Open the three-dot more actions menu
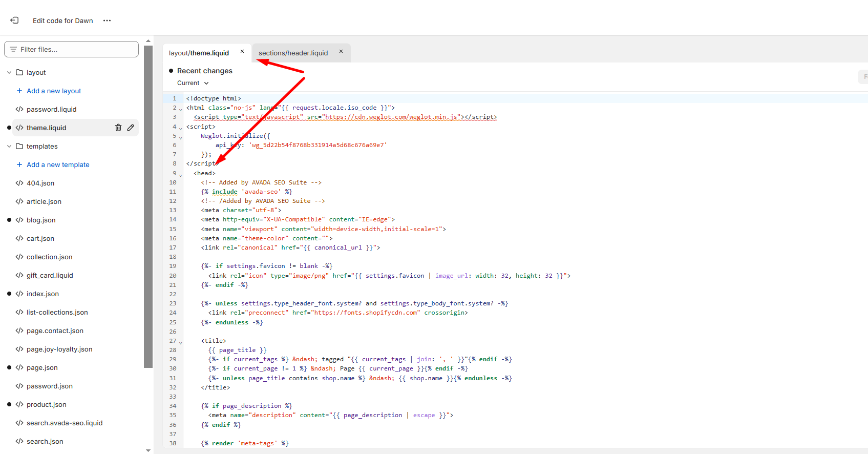 click(107, 20)
